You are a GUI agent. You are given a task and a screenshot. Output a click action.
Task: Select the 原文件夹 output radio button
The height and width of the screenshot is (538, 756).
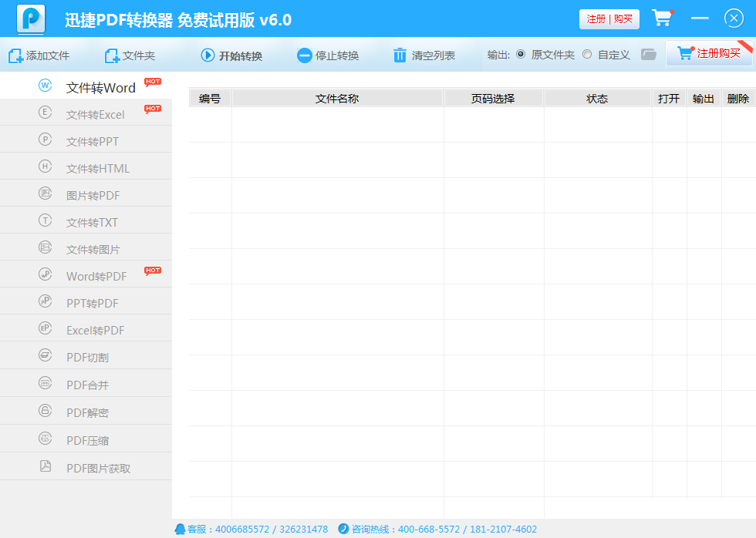click(521, 55)
